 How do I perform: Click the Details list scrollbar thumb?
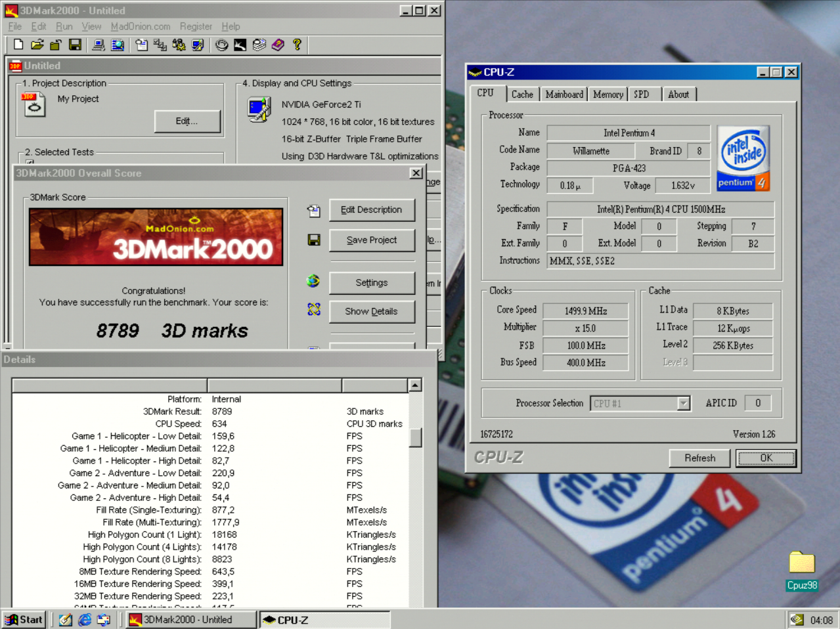tap(415, 438)
